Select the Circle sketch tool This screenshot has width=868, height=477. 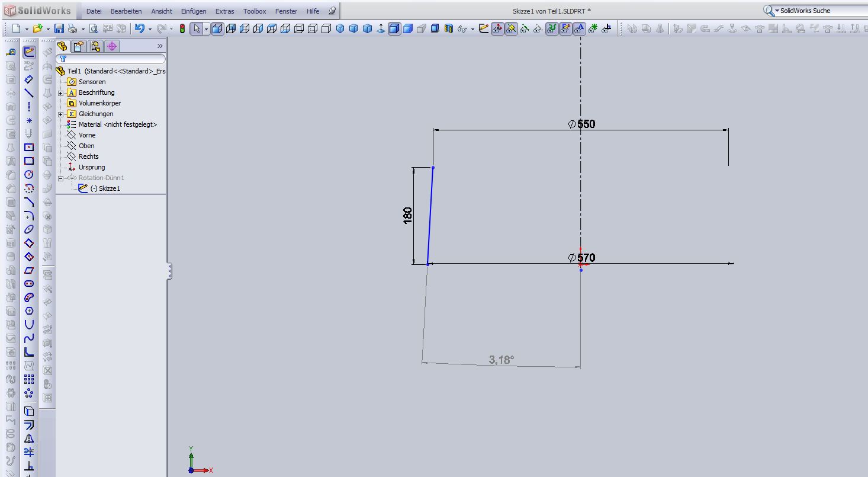click(x=29, y=175)
